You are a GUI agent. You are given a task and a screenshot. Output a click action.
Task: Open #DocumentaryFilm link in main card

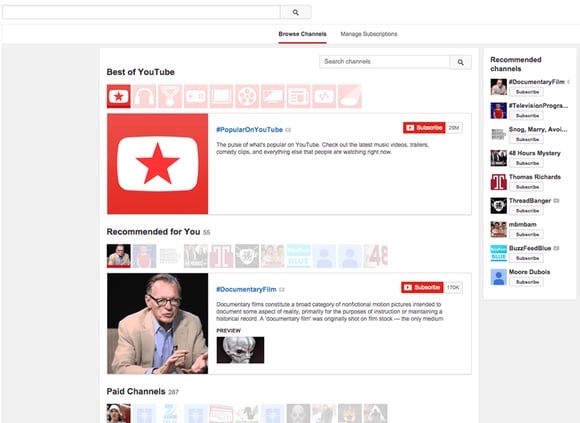click(x=246, y=290)
